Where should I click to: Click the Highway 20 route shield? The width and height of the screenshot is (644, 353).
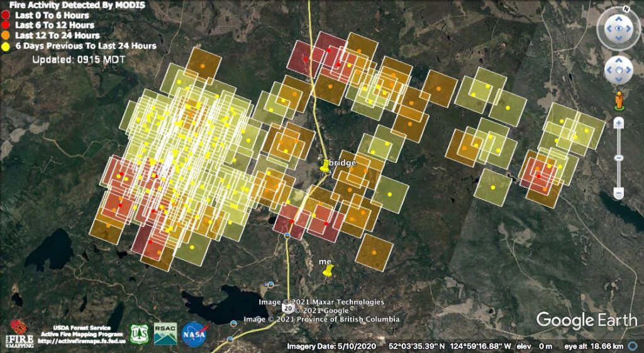288,308
